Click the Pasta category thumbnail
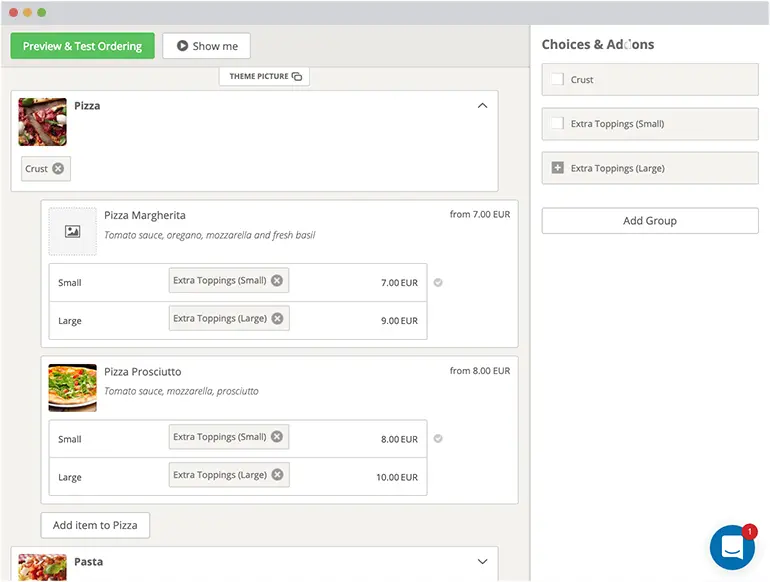 [43, 567]
